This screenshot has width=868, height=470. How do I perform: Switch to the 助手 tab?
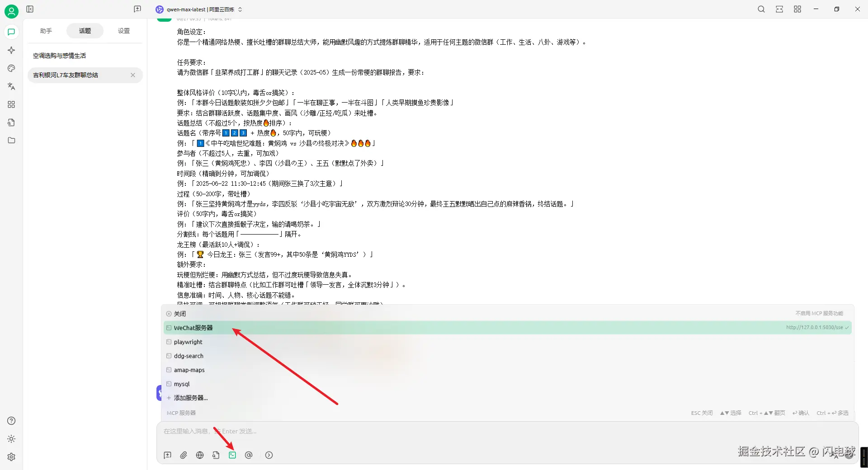[46, 31]
